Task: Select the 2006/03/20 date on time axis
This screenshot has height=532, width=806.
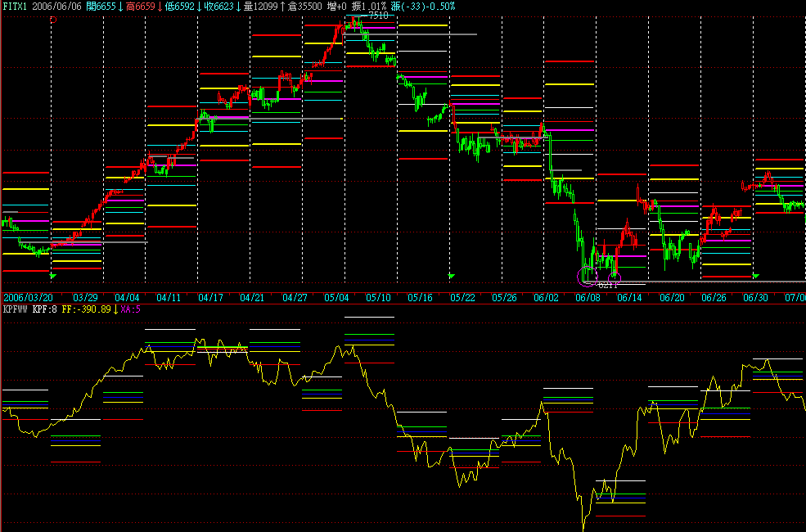Action: click(x=28, y=298)
